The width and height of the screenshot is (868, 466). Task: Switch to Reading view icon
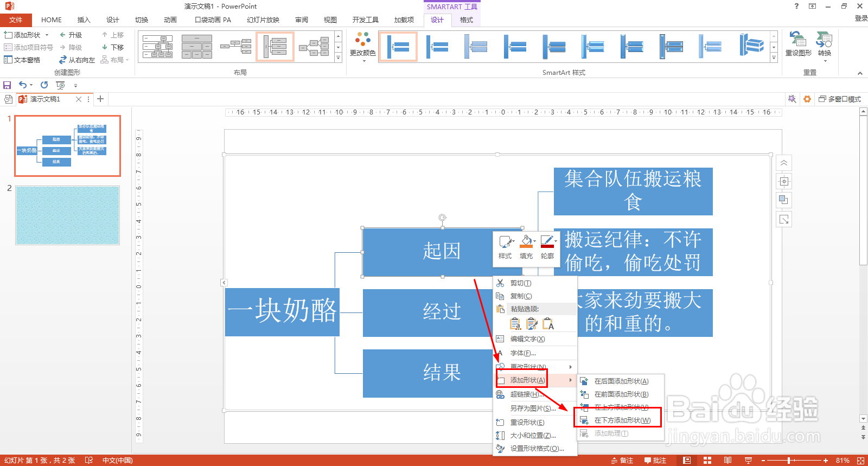(727, 461)
